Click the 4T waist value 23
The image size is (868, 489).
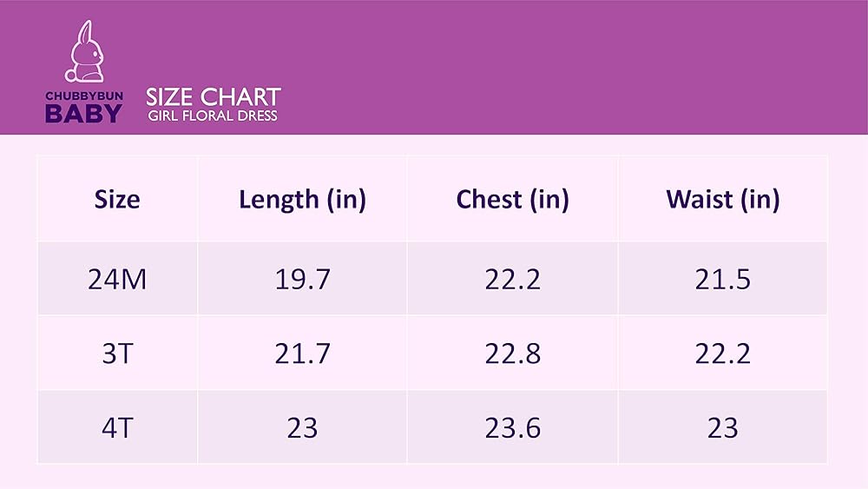722,427
